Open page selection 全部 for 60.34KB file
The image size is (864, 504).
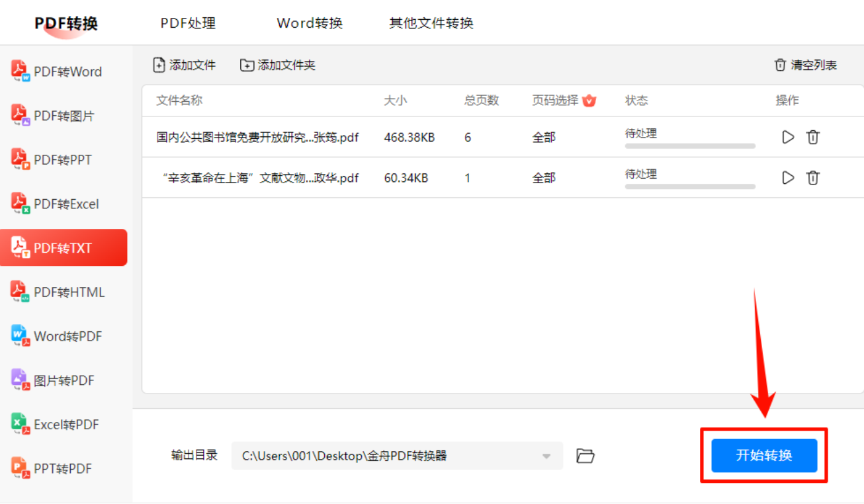[x=544, y=178]
